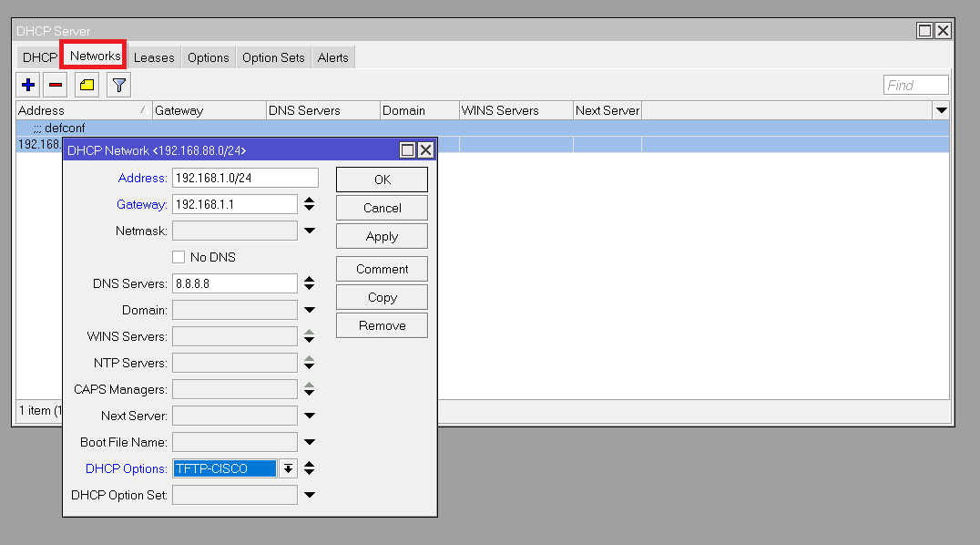
Task: Expand the Boot File Name field
Action: pyautogui.click(x=310, y=442)
